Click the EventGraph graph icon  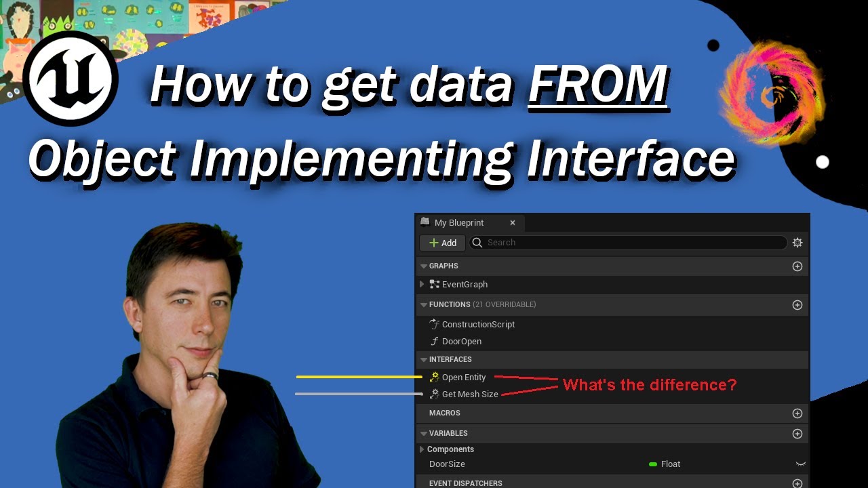point(435,285)
